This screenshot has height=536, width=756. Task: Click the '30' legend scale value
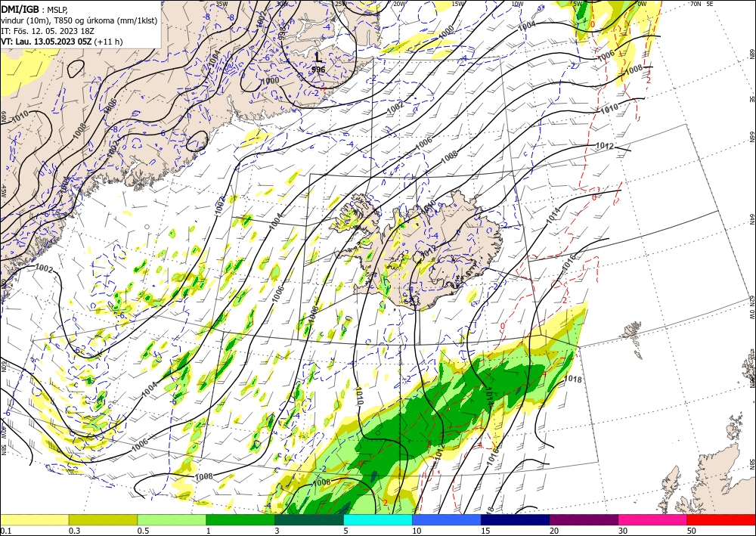[x=623, y=531]
